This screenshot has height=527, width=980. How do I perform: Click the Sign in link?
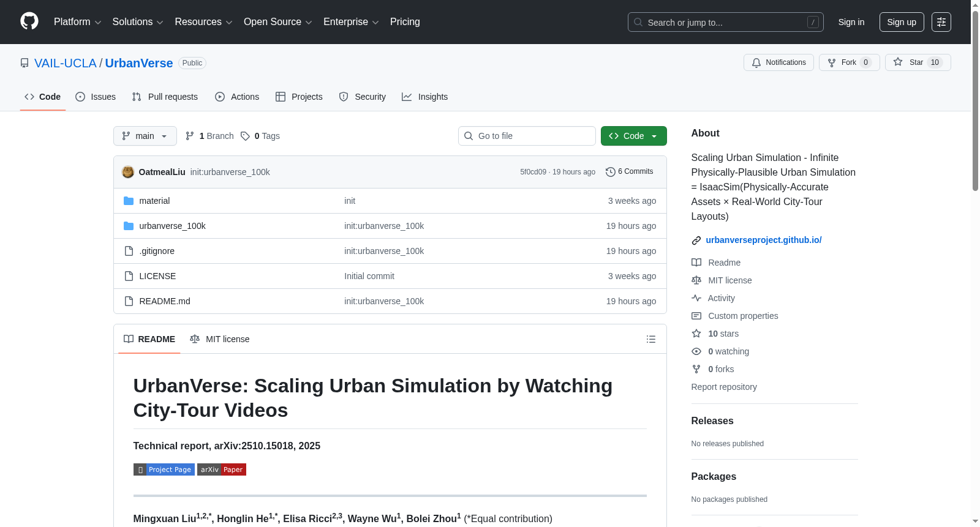click(851, 22)
